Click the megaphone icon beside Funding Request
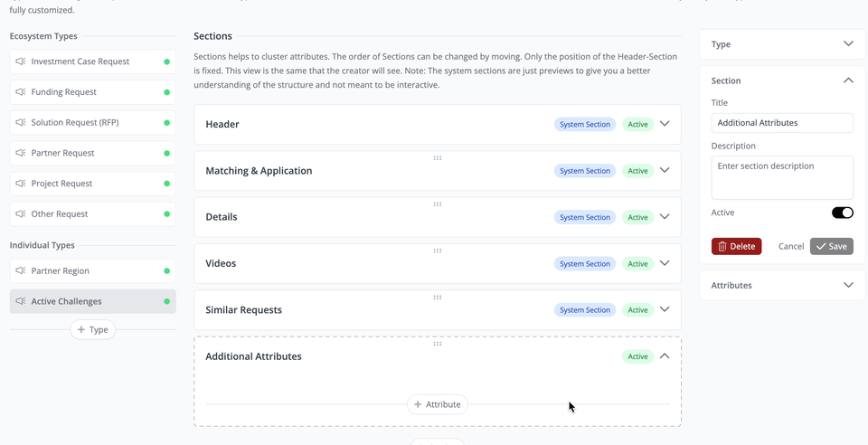Screen dimensions: 868x445 coord(21,92)
